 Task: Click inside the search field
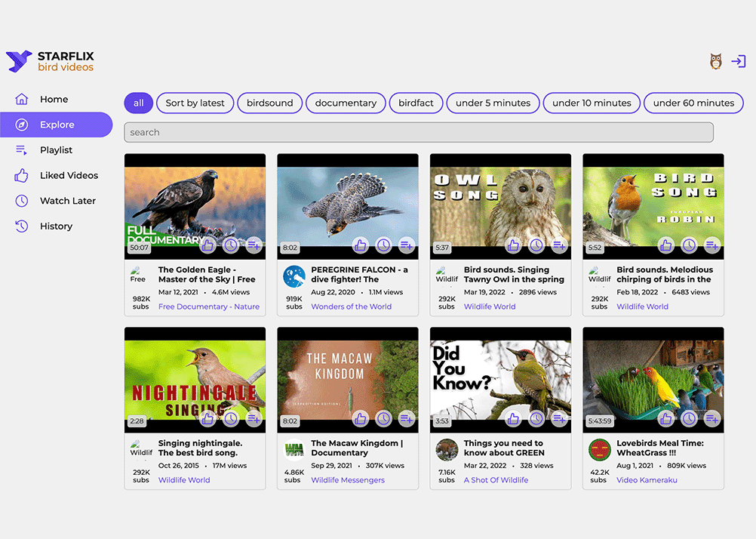point(419,132)
